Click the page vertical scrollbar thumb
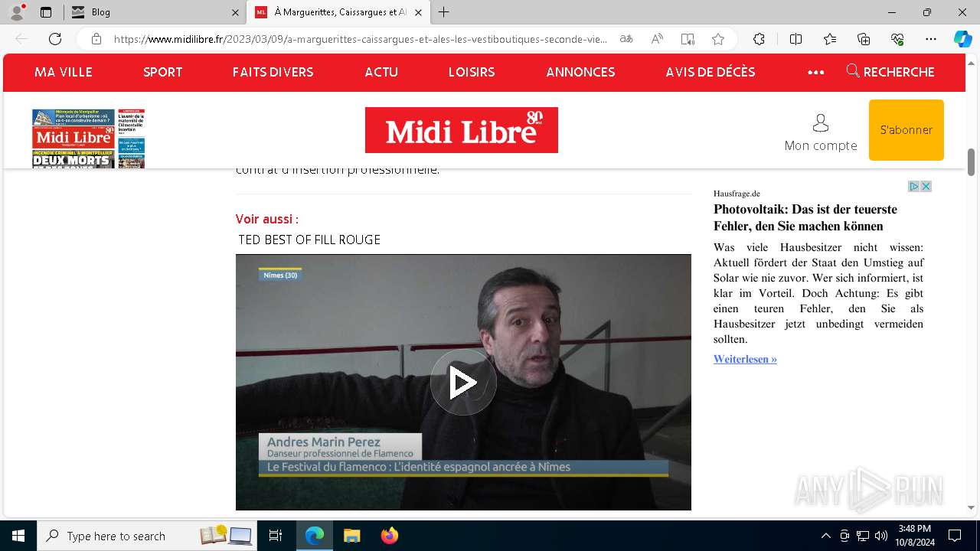The height and width of the screenshot is (551, 980). pos(972,162)
